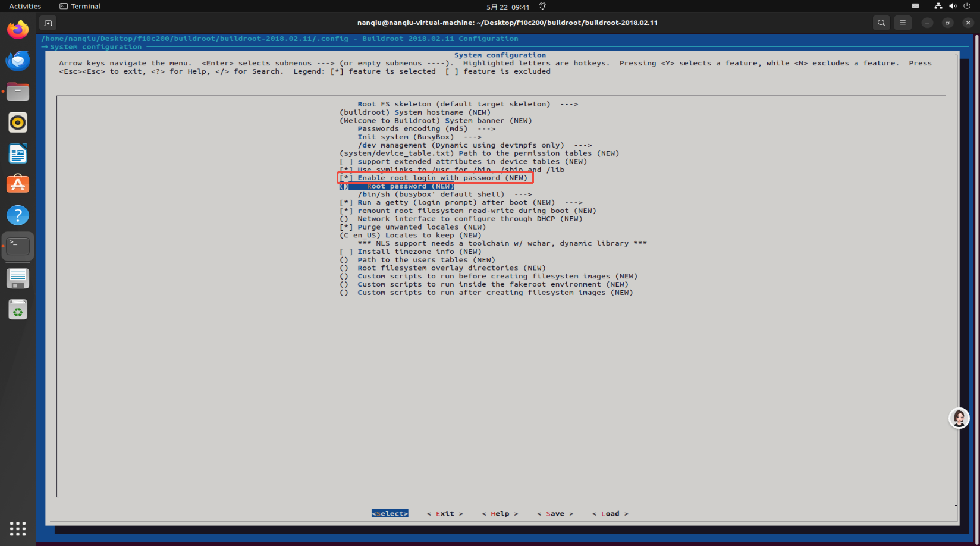This screenshot has height=546, width=980.
Task: Toggle remount root filesystem read-write during boot
Action: pos(468,211)
